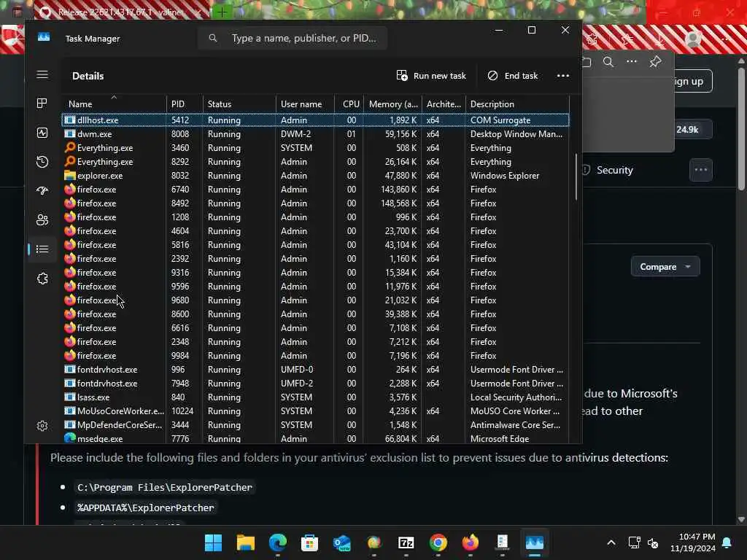
Task: Sort by User name column header
Action: pos(305,104)
